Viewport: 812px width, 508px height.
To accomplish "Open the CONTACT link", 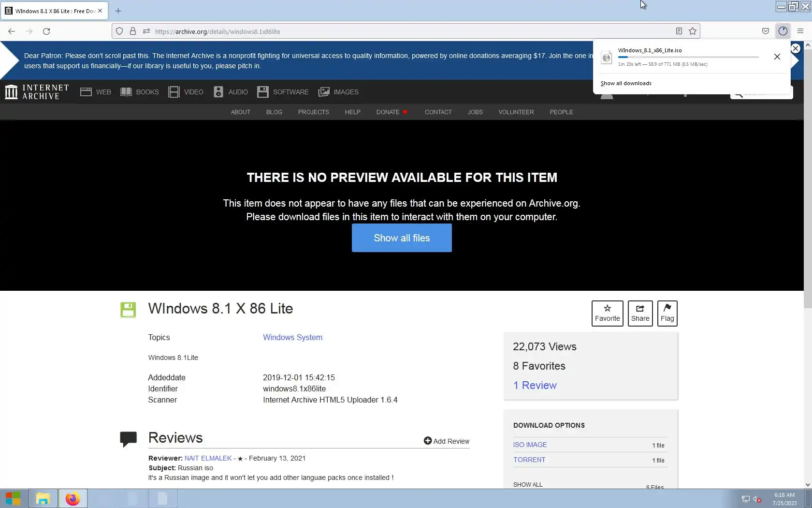I will (438, 112).
